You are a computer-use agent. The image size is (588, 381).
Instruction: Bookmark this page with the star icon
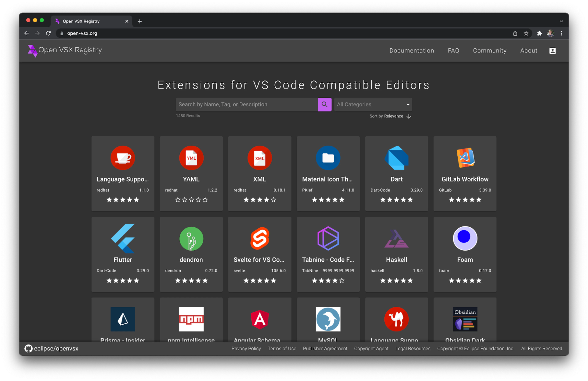(x=526, y=33)
